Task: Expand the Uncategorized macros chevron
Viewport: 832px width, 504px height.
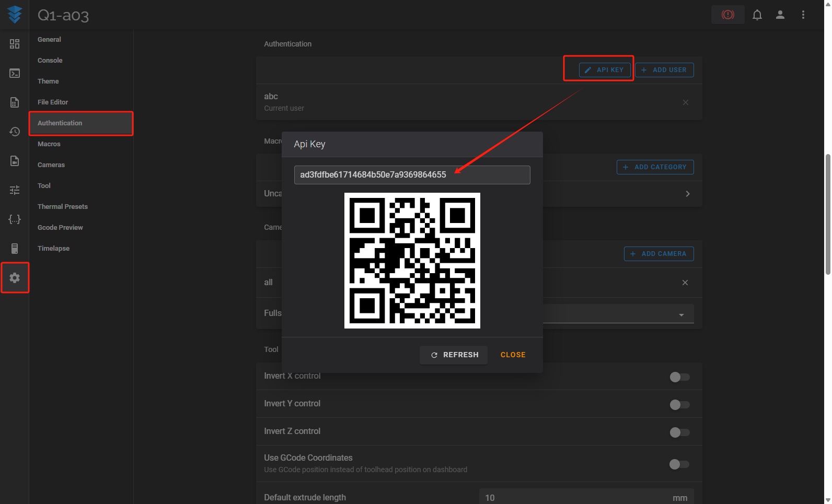Action: click(687, 194)
